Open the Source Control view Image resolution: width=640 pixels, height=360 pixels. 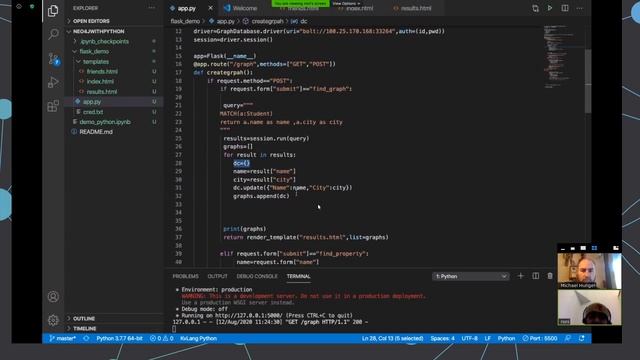click(x=53, y=59)
